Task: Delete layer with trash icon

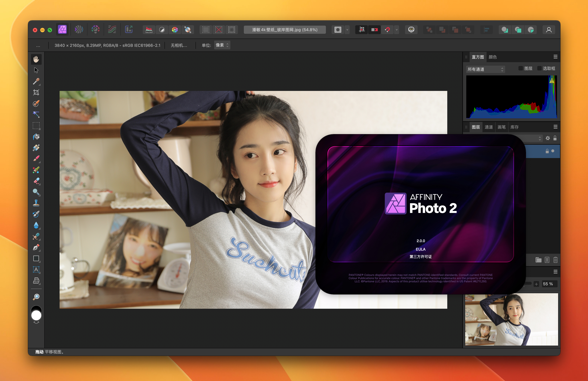Action: pyautogui.click(x=555, y=260)
